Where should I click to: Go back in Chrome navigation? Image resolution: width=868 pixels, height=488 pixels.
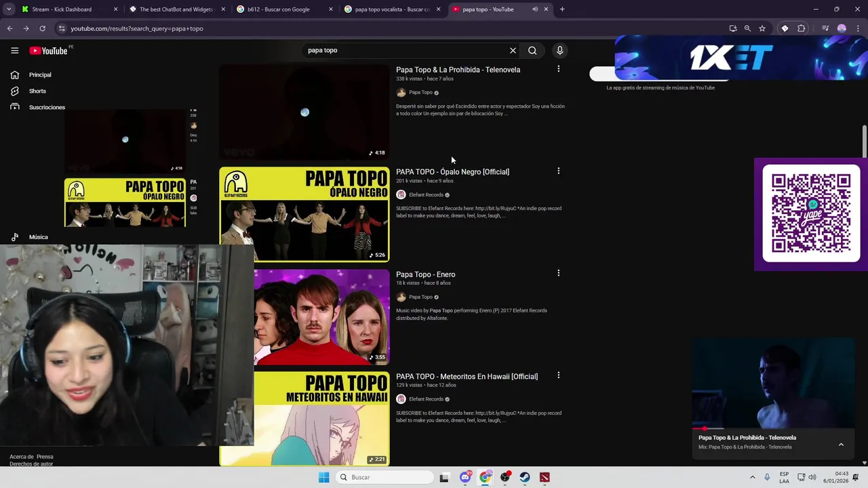point(9,28)
